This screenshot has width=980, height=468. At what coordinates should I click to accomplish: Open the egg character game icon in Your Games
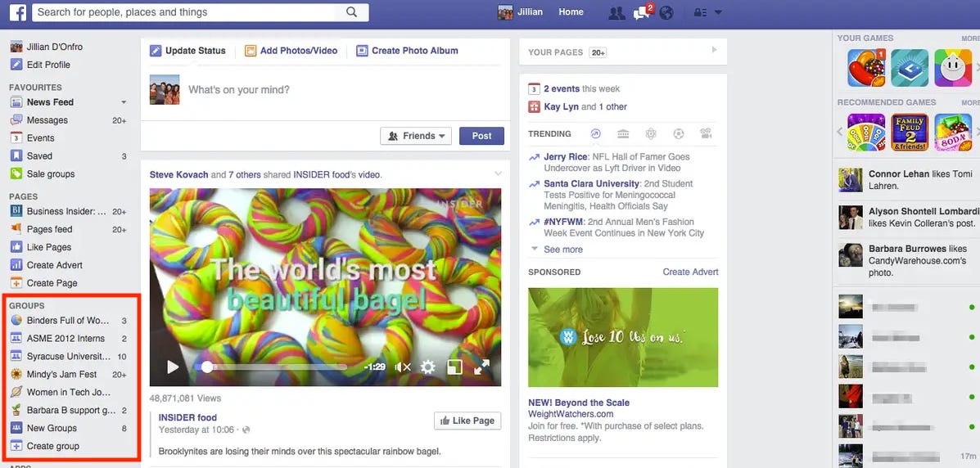pos(953,67)
